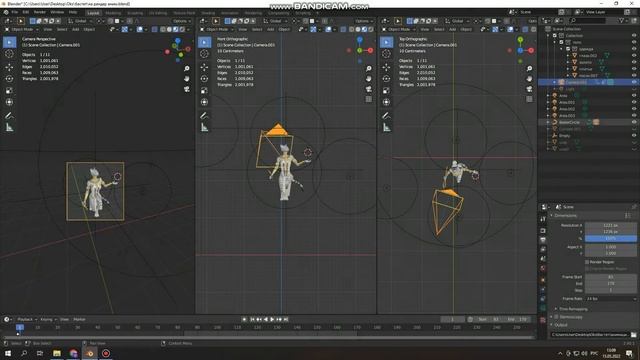Toggle camera view icon in the Top Orthographic viewport

[x=529, y=89]
